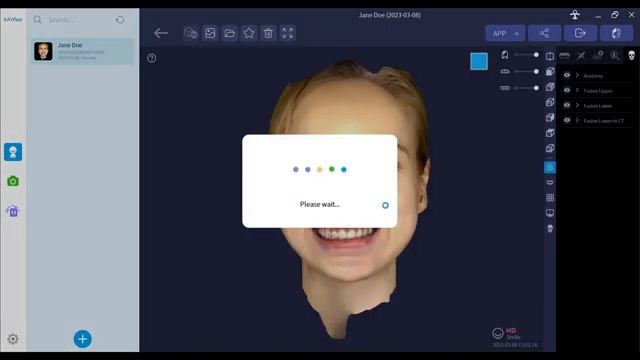Select the Jane Doe patient entry

point(82,51)
